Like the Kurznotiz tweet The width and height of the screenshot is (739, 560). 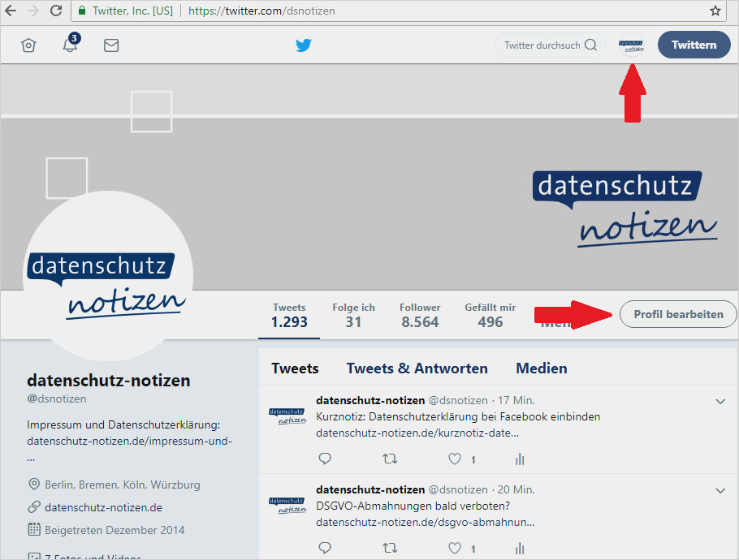click(454, 459)
